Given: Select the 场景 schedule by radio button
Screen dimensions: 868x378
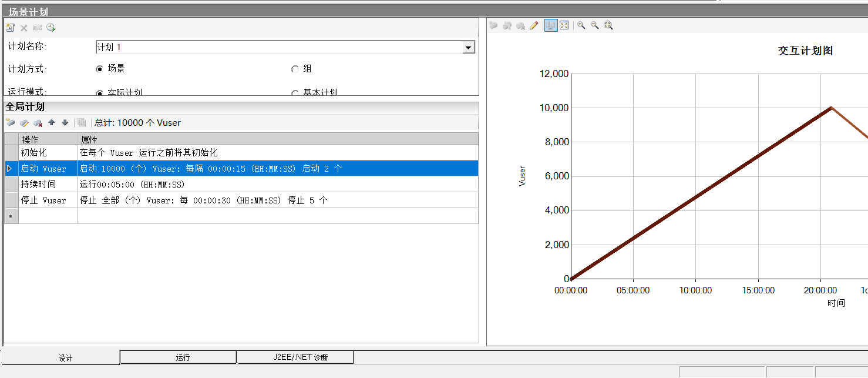Looking at the screenshot, I should [99, 69].
